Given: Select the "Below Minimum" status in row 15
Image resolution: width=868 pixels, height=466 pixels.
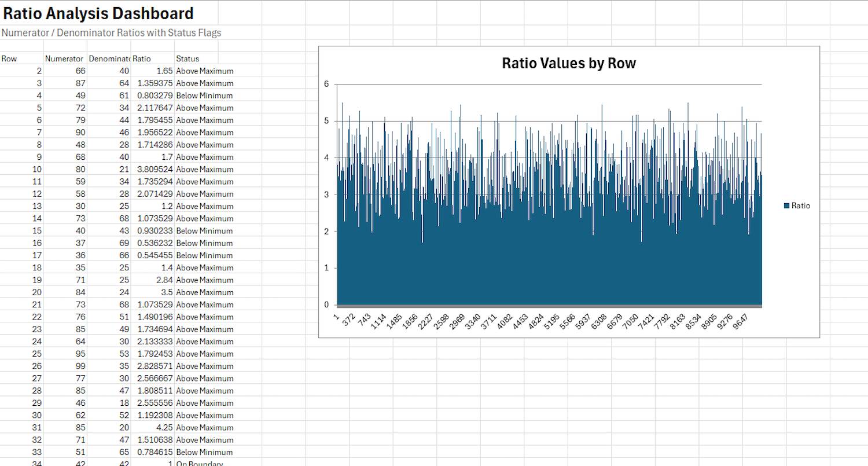Looking at the screenshot, I should click(x=204, y=230).
